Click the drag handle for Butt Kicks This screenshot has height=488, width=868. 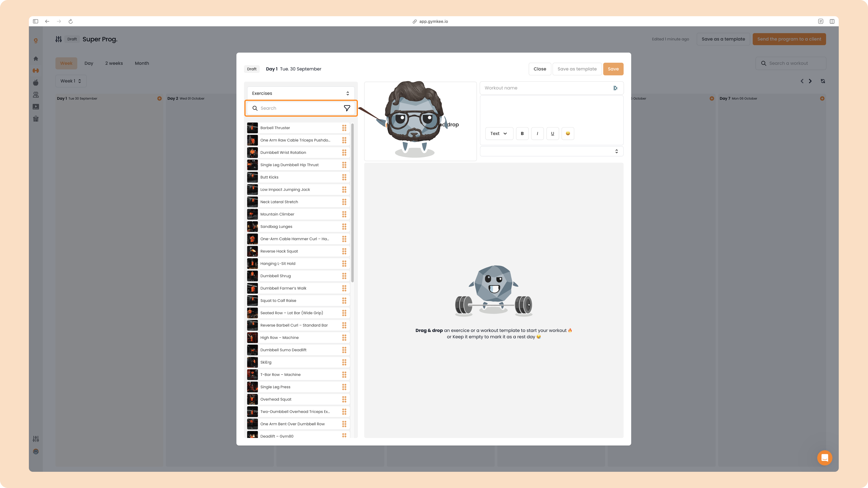(x=344, y=177)
